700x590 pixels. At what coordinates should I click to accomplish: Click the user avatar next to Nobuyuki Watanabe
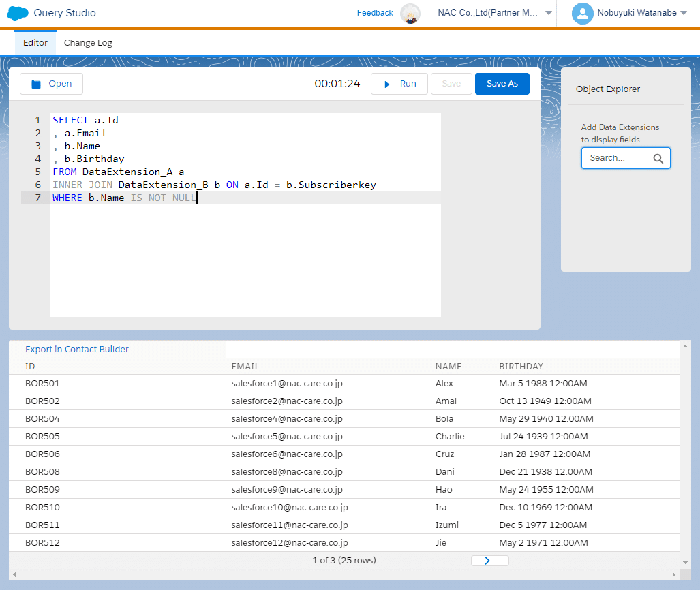pos(582,13)
